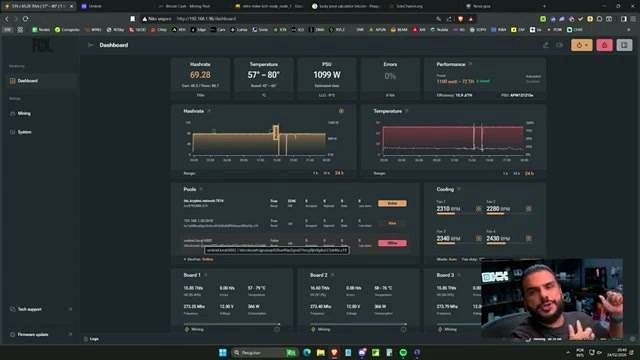Click info icon next to Hashrate chart title

tap(209, 111)
